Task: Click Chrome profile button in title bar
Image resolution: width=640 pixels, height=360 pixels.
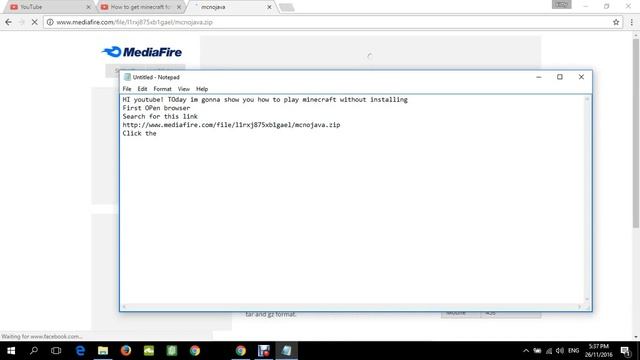Action: tap(562, 4)
